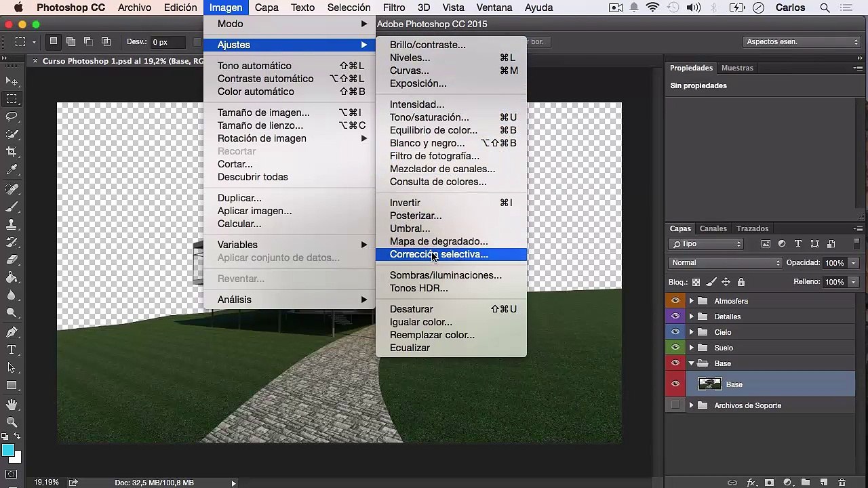The image size is (868, 488).
Task: Choose Corrección selectiva from Ajustes submenu
Action: click(451, 254)
